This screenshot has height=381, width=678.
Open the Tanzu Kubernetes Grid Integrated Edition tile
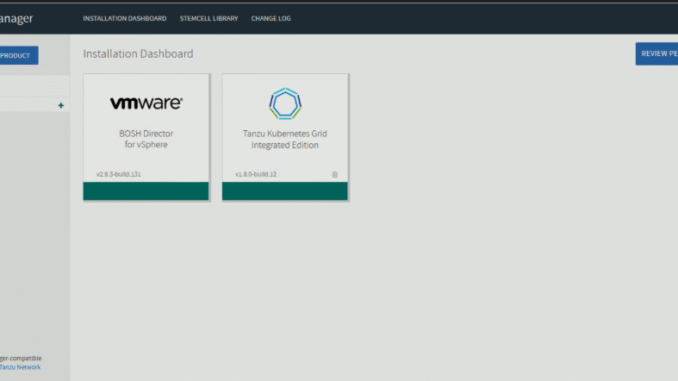(x=285, y=137)
